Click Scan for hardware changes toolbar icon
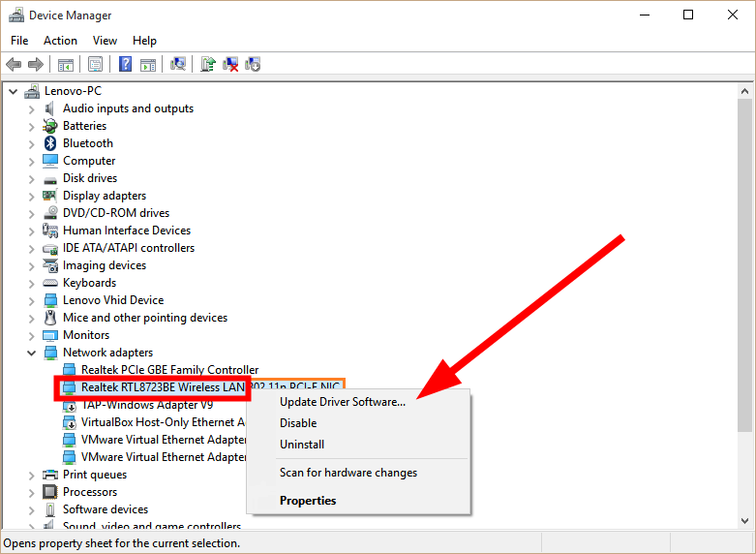Screen dimensions: 756x554 [178, 64]
